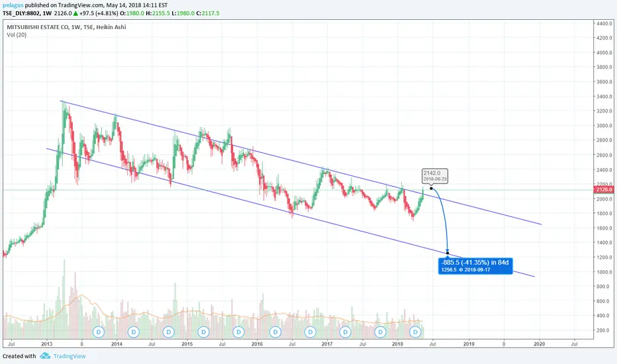Click the +97.5 (+4.81%) change value

[99, 13]
